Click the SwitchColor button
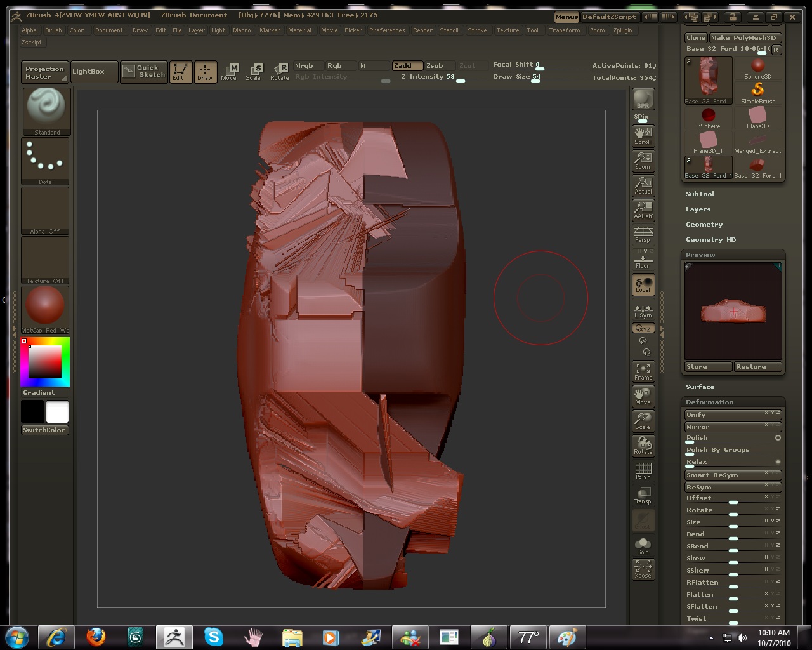The width and height of the screenshot is (812, 650). tap(44, 430)
